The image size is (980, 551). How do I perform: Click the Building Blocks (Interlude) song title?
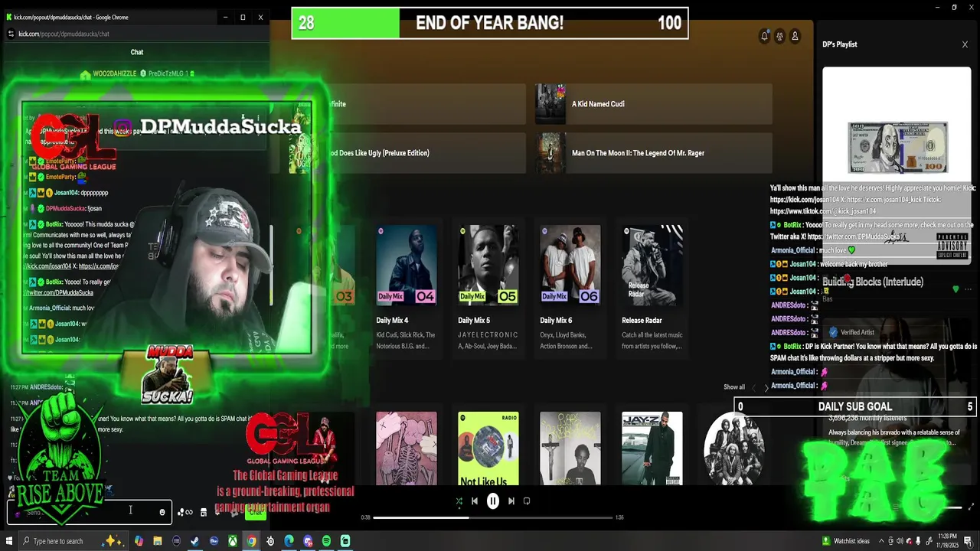pyautogui.click(x=873, y=282)
